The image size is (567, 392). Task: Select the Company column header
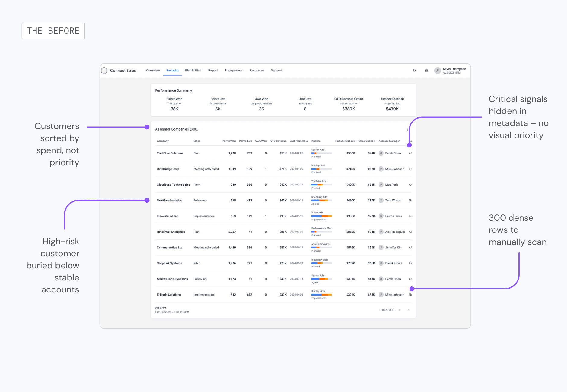click(162, 141)
